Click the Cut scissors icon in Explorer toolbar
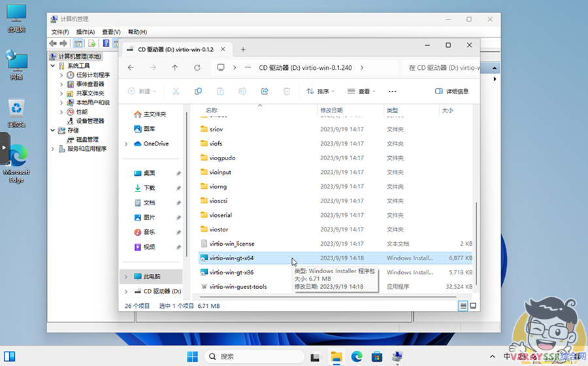588x366 pixels. click(x=176, y=91)
